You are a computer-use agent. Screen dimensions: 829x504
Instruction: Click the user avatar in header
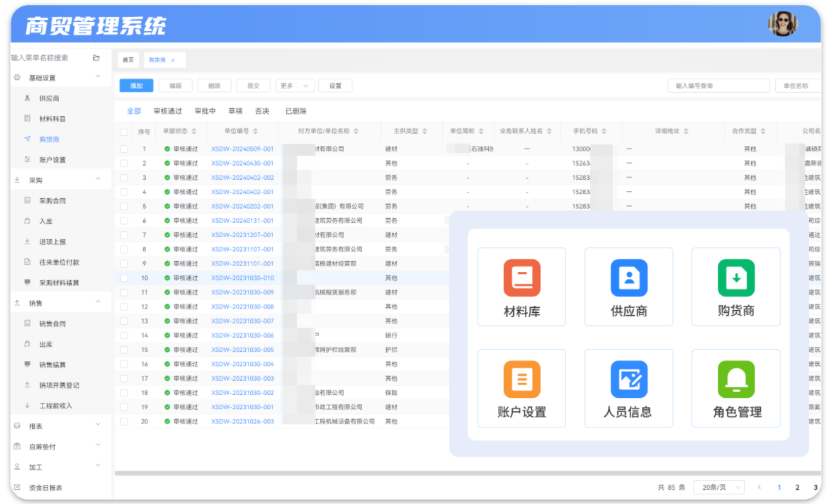[782, 24]
